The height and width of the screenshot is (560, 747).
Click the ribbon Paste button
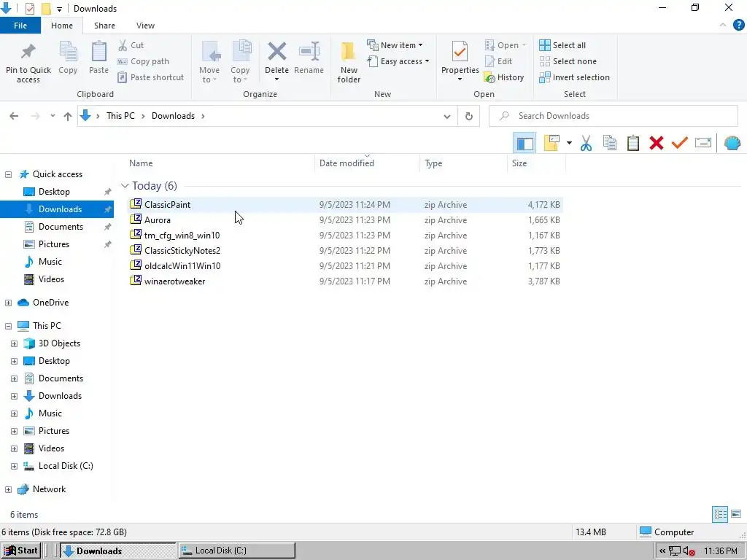[x=98, y=58]
